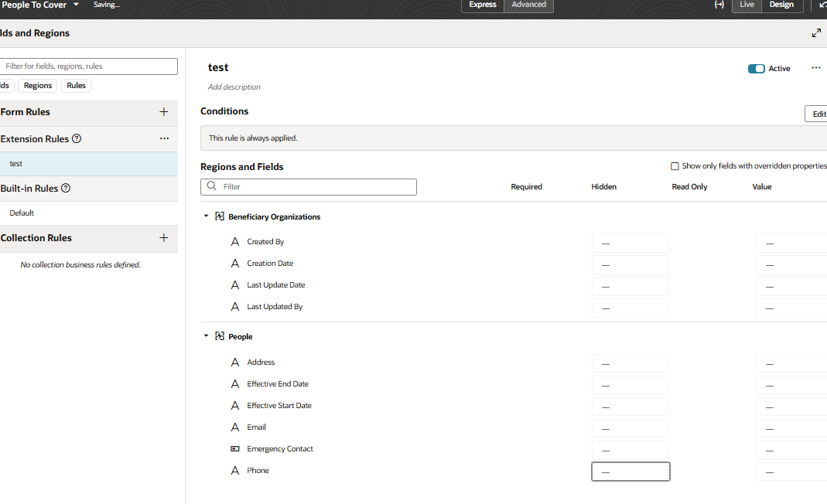Viewport: 827px width, 504px height.
Task: Open Hidden dropdown for Address
Action: pyautogui.click(x=631, y=364)
